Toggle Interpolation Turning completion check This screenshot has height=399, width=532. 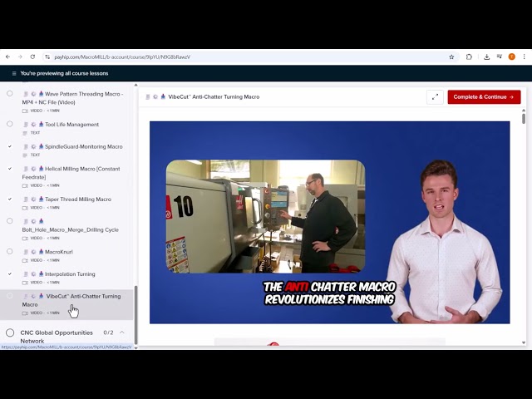tap(10, 273)
